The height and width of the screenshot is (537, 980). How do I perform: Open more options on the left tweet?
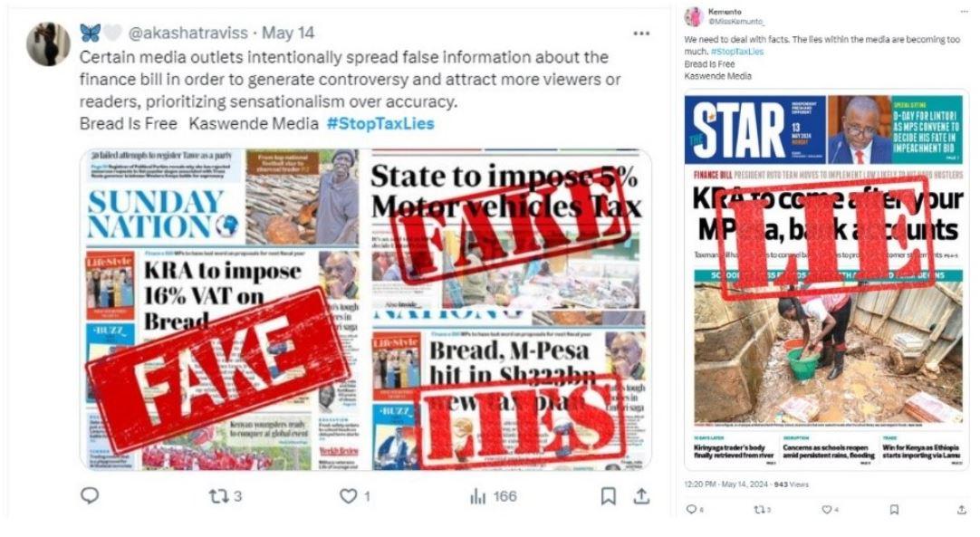[x=641, y=34]
